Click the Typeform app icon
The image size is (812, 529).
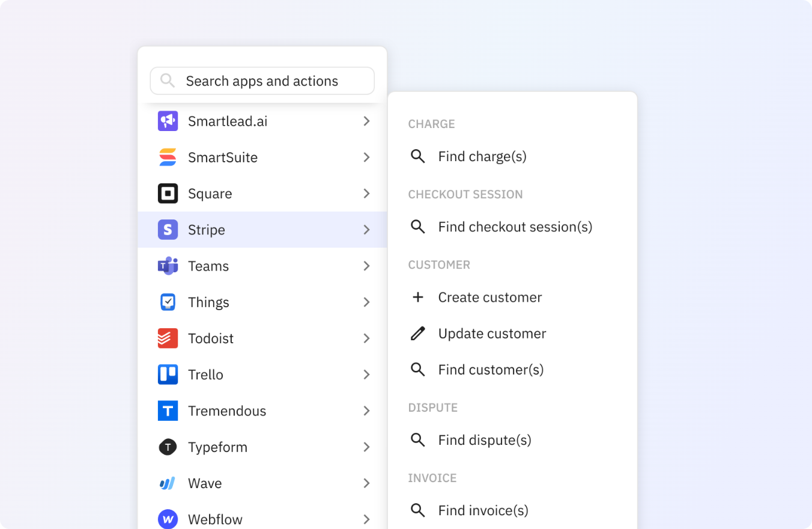coord(168,447)
